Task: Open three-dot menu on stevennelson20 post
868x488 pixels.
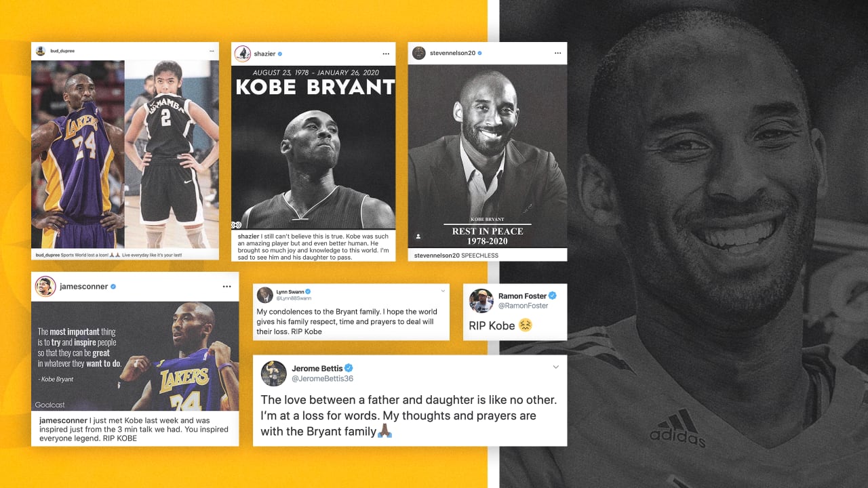Action: (x=558, y=53)
